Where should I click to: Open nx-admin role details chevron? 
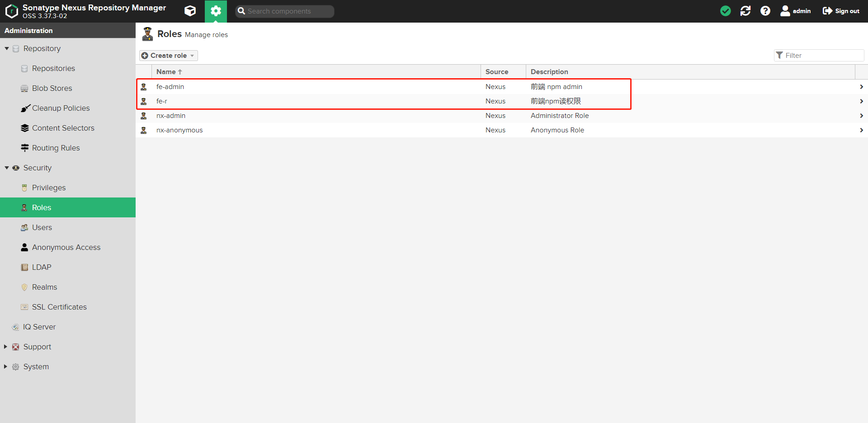[x=861, y=116]
